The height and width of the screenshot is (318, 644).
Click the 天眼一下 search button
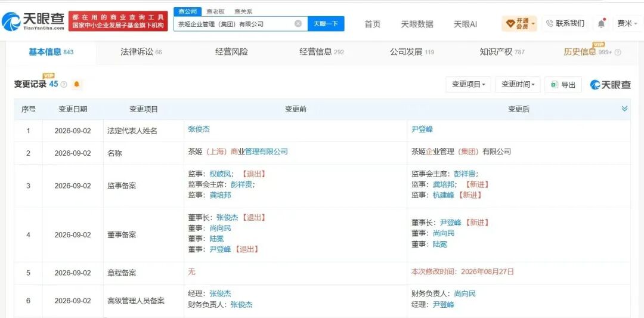[x=326, y=24]
